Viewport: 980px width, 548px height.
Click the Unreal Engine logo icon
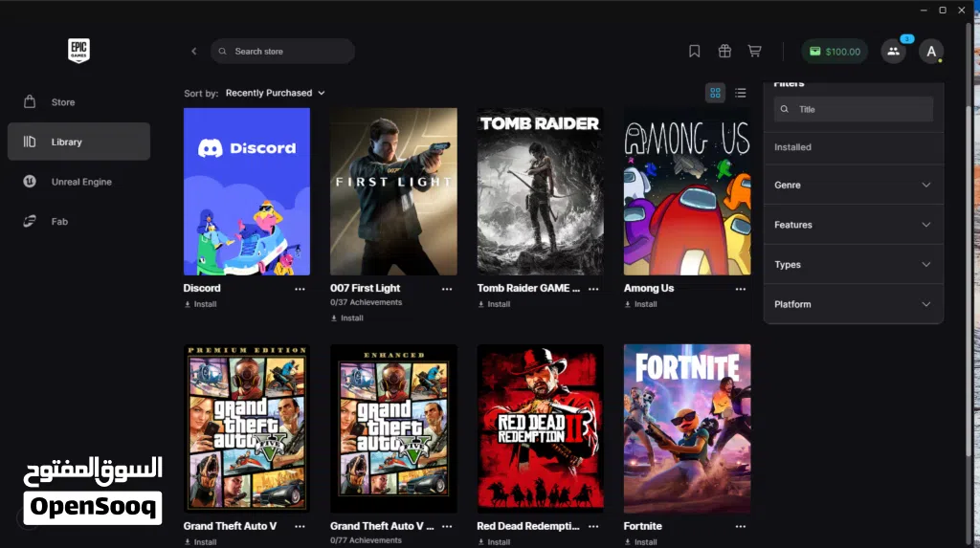click(30, 181)
